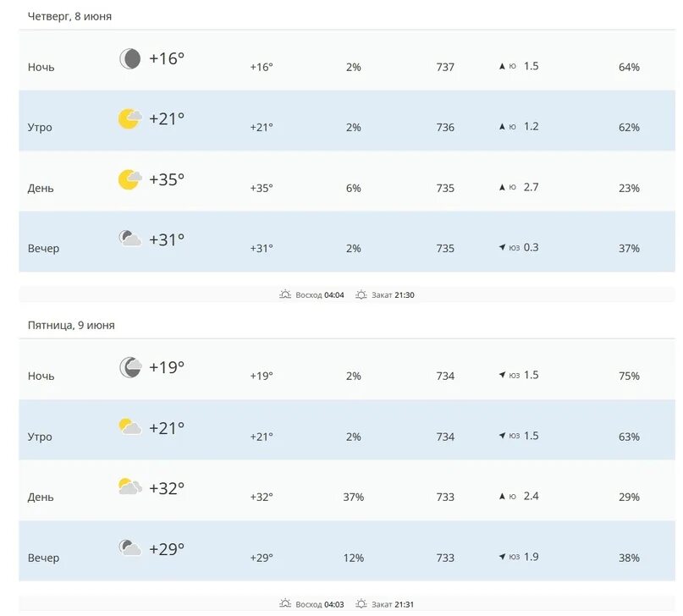Image resolution: width=683 pixels, height=616 pixels.
Task: Click sunrise icon beside Восход 04:03
Action: (285, 603)
